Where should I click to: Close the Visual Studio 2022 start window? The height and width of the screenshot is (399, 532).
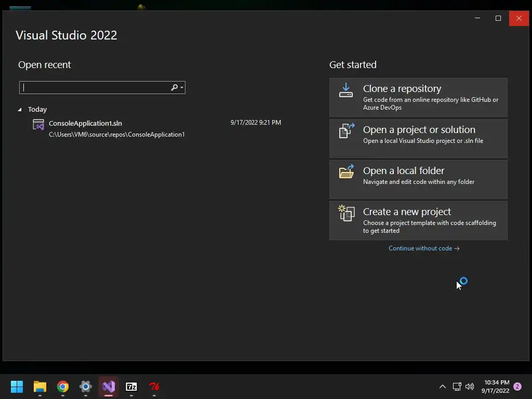point(519,18)
